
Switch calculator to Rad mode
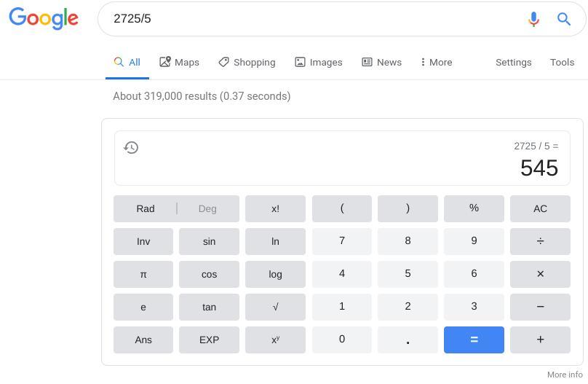pos(146,208)
